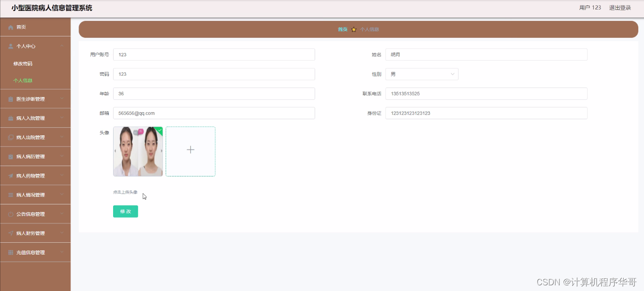This screenshot has width=644, height=291.
Task: Click the plus icon to upload avatar
Action: [x=190, y=150]
